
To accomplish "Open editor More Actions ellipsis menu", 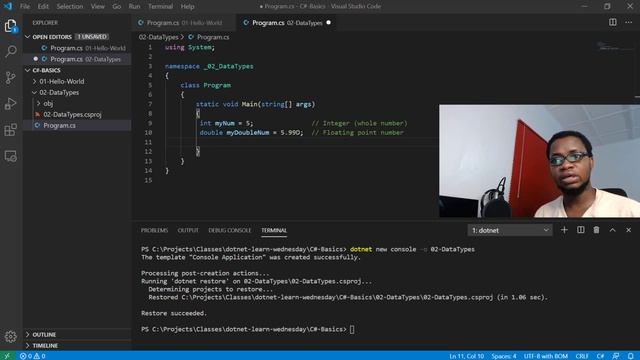I will 629,22.
